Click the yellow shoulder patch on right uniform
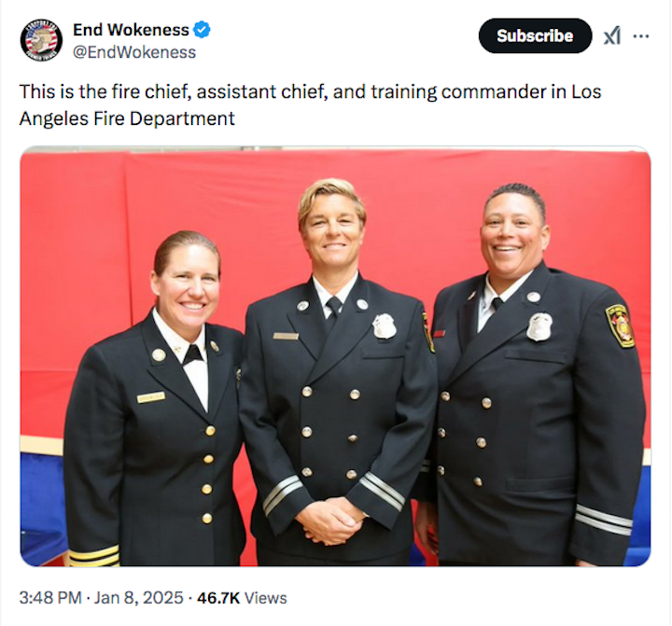 (620, 326)
